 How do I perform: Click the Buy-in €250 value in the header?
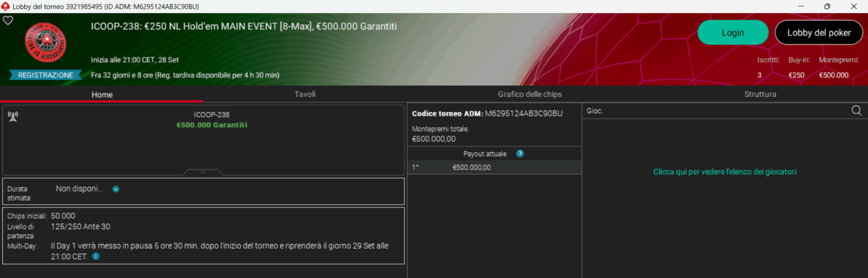point(796,75)
